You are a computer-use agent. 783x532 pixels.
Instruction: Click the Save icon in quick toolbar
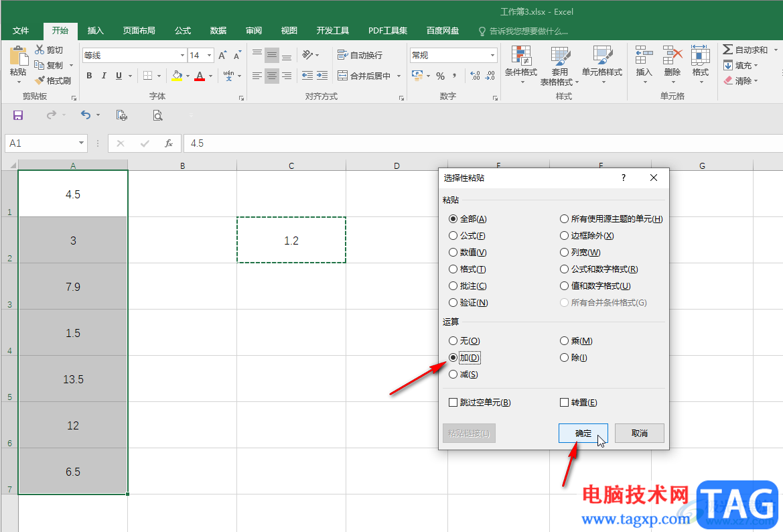pos(18,115)
